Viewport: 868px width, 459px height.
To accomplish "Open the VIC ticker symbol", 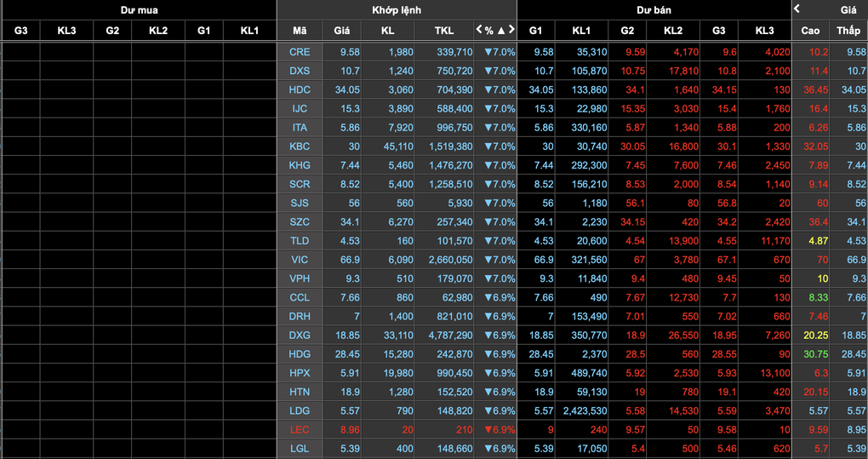I will [300, 260].
